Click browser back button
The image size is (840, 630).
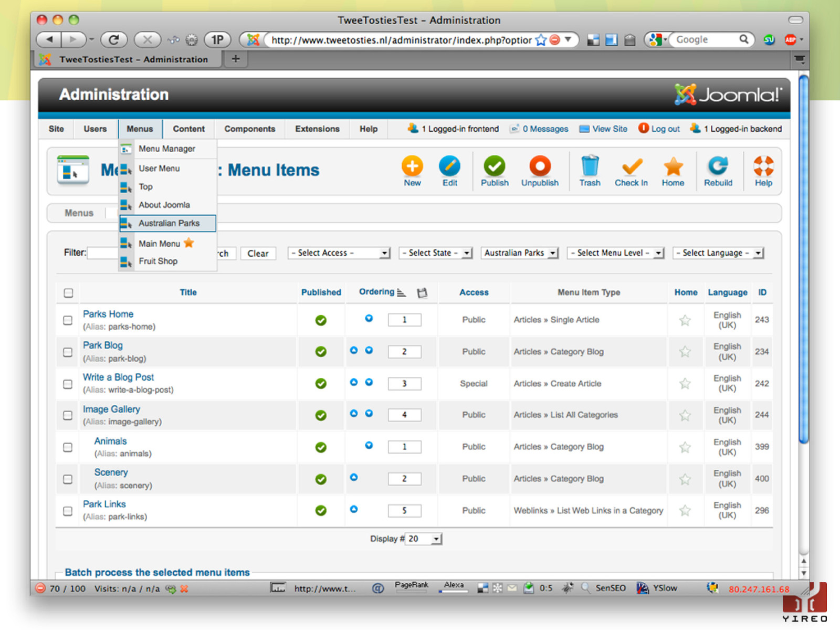click(x=49, y=39)
